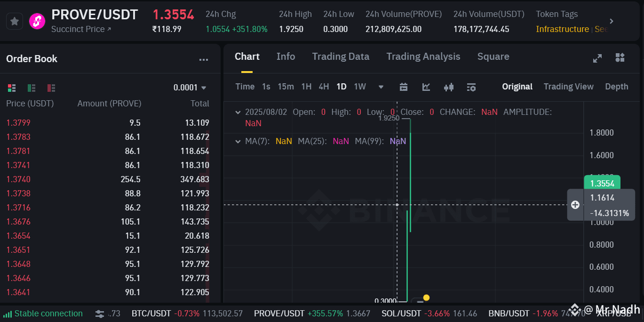Collapse the MA indicators line chevron
Screen dimensions: 644x322
(x=238, y=141)
